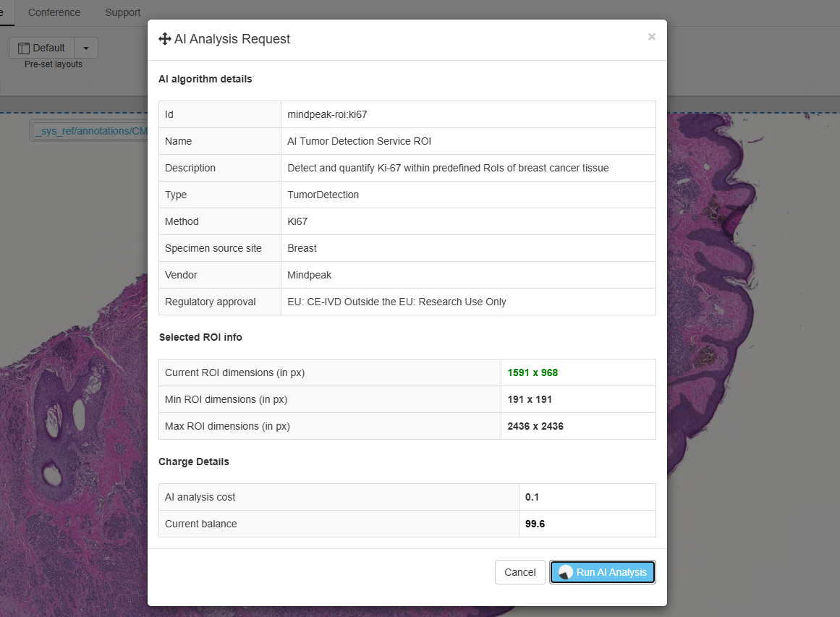The image size is (840, 617).
Task: Select the Ki-67 Description text
Action: click(x=448, y=168)
